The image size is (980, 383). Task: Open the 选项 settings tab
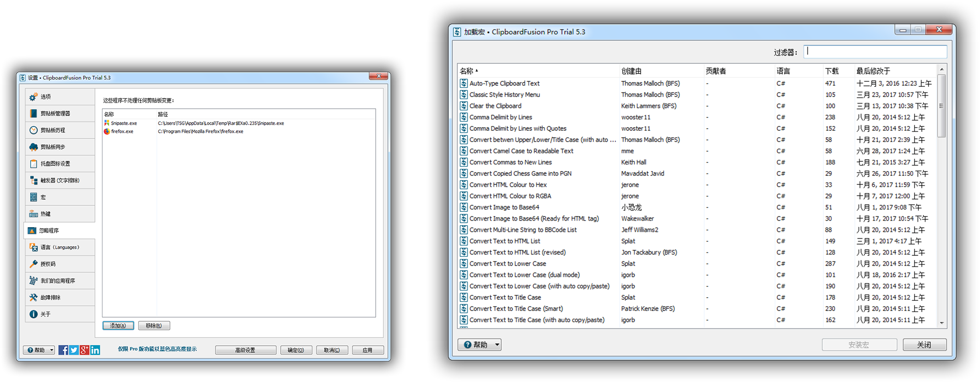60,97
